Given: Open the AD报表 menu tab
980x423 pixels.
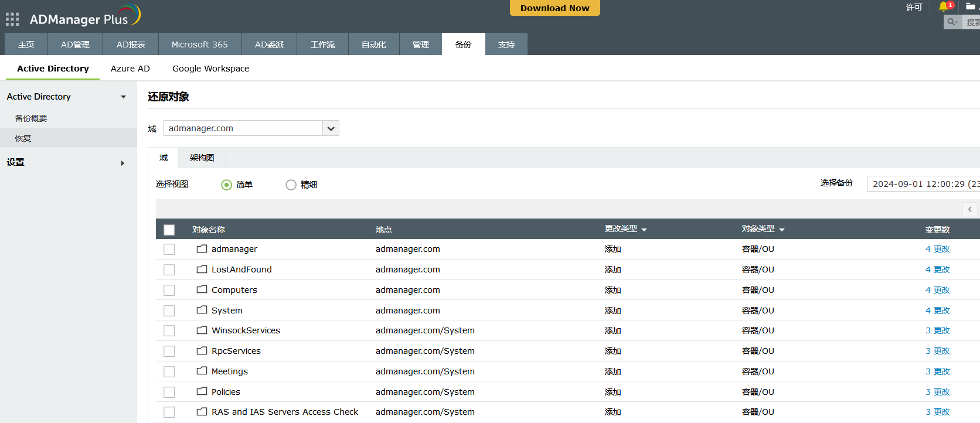Looking at the screenshot, I should tap(131, 45).
